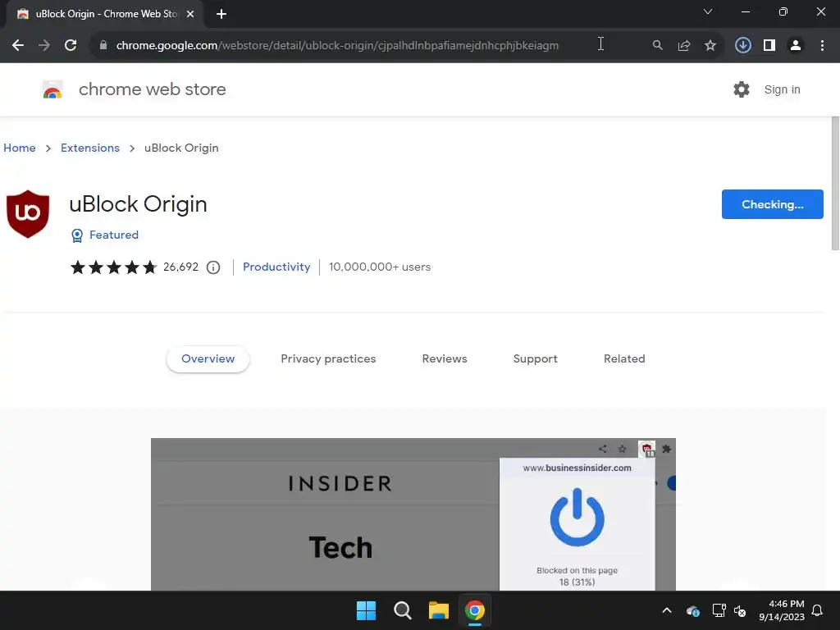
Task: Sign in to the Chrome Web Store
Action: click(782, 89)
